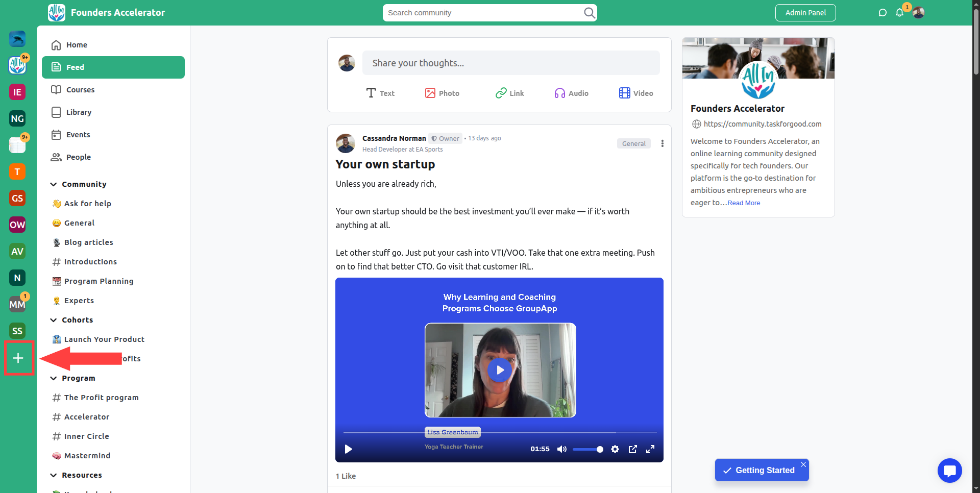Play video using large center play button
980x493 pixels.
[x=500, y=370]
